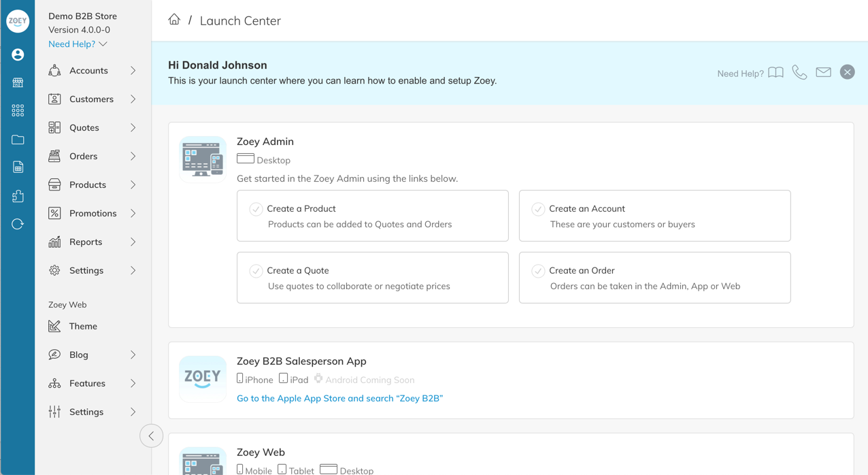Click the Orders menu icon
Viewport: 868px width, 475px height.
[54, 156]
